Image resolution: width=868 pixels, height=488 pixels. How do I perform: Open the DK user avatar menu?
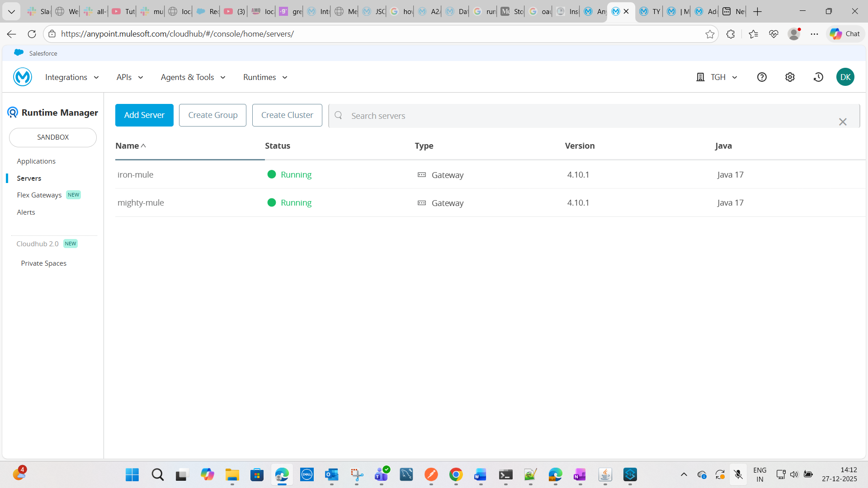(845, 77)
